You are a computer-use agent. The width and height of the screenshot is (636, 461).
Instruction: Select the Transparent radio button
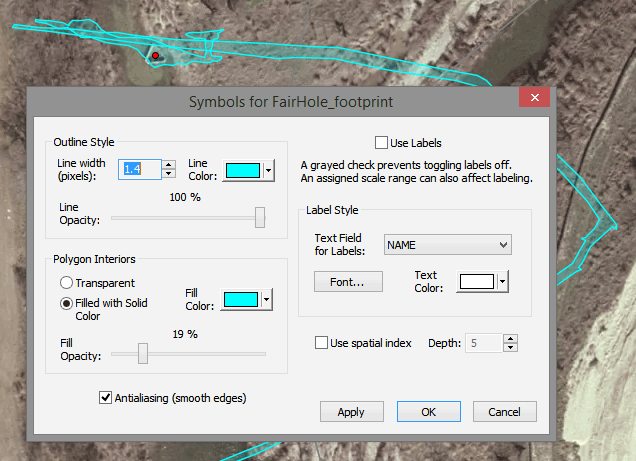[67, 283]
